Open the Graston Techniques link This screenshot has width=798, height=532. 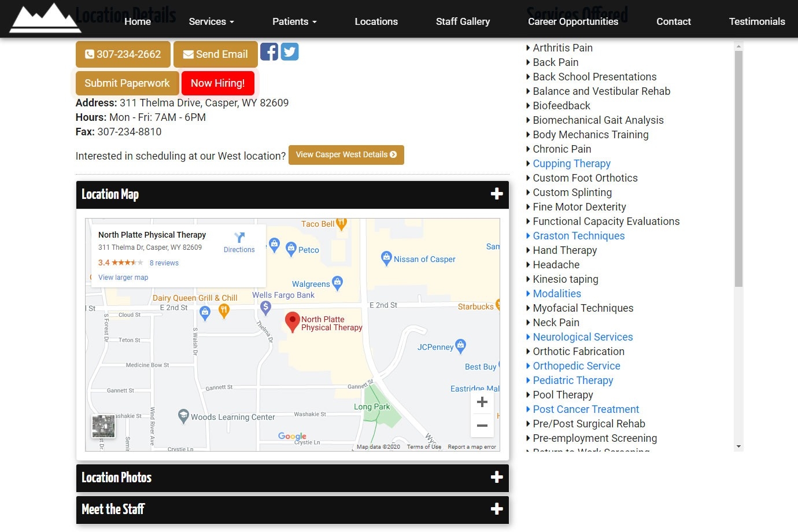point(578,236)
